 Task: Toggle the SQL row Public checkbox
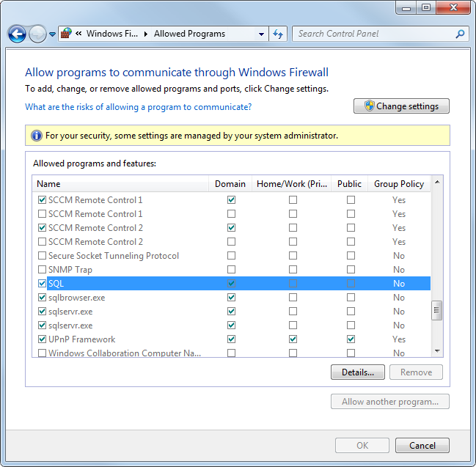351,284
